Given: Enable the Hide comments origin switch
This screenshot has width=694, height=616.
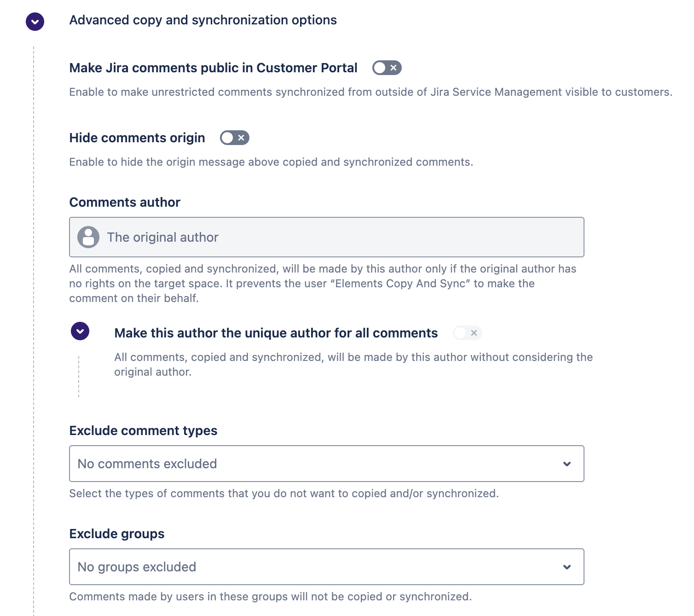Looking at the screenshot, I should 235,138.
